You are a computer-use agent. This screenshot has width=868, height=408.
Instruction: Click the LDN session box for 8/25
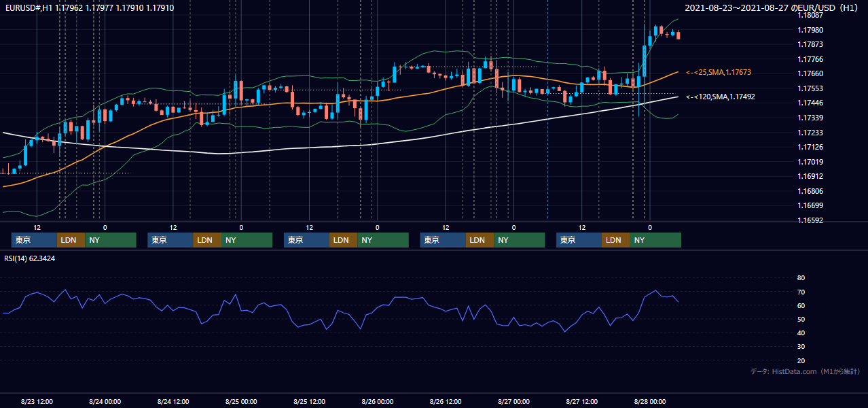click(343, 240)
